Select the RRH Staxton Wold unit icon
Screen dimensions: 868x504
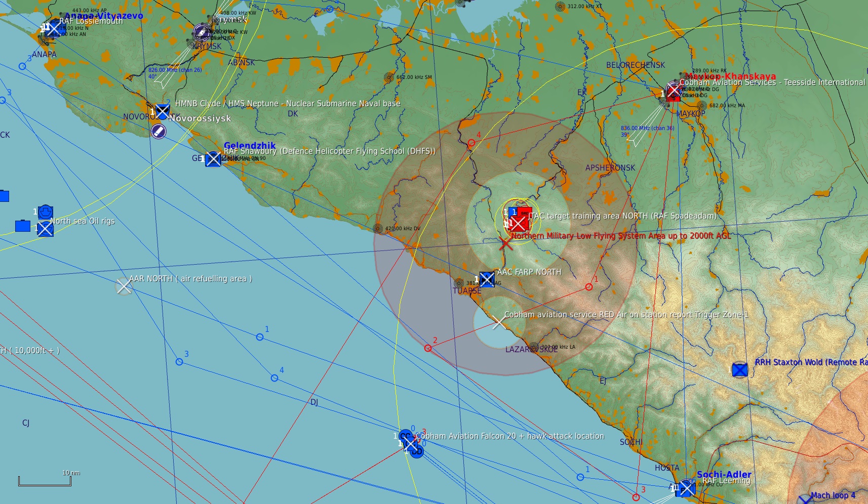(x=739, y=370)
